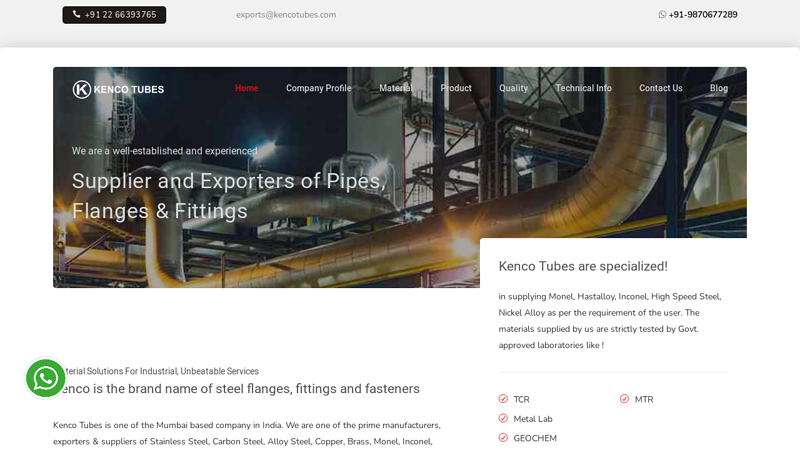This screenshot has height=450, width=800.
Task: Open the Material menu
Action: coord(396,88)
